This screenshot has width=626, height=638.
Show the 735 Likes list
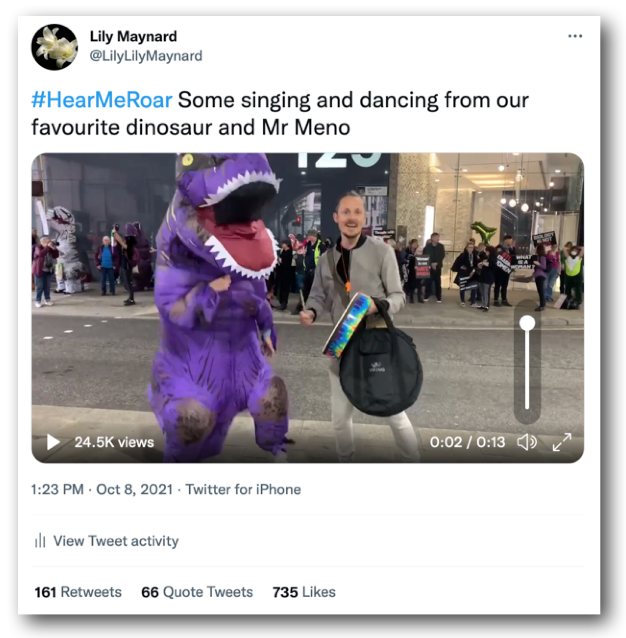coord(304,592)
